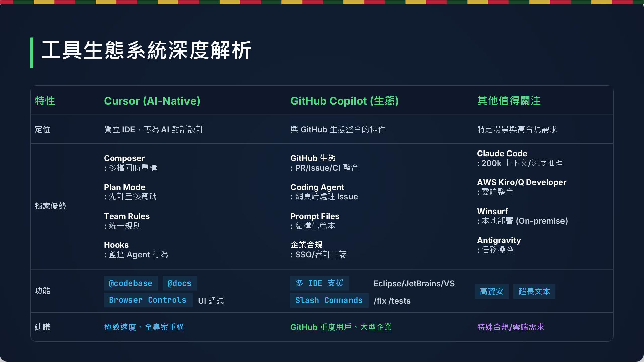644x362 pixels.
Task: Click the Cursor (AI-Native) column header
Action: tap(152, 101)
